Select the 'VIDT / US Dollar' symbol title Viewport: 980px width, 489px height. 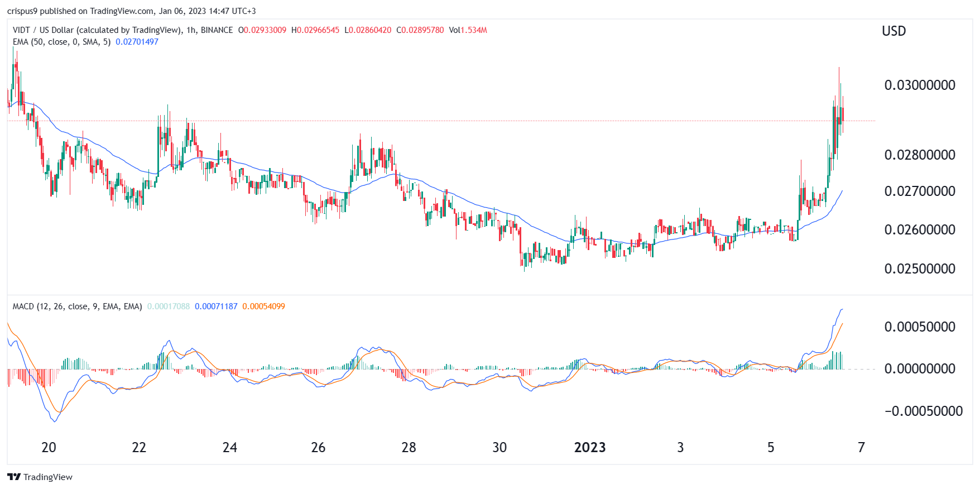pos(44,30)
